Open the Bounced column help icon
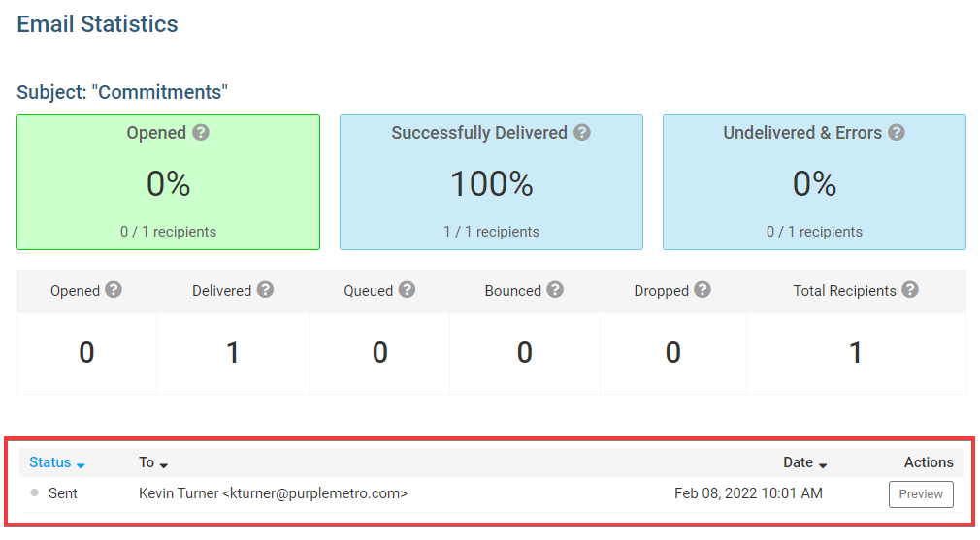 click(x=555, y=290)
